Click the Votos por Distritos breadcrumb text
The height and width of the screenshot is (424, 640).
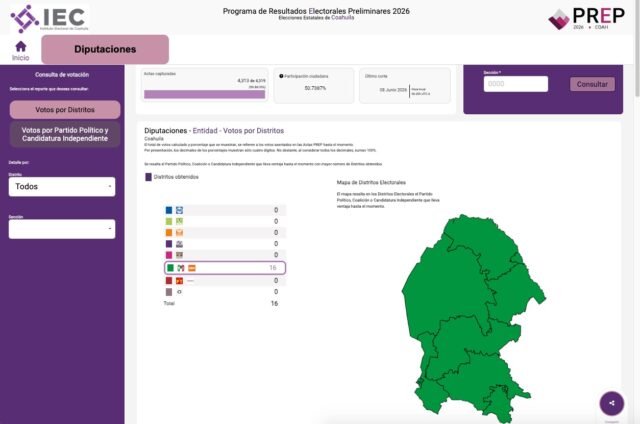click(253, 131)
